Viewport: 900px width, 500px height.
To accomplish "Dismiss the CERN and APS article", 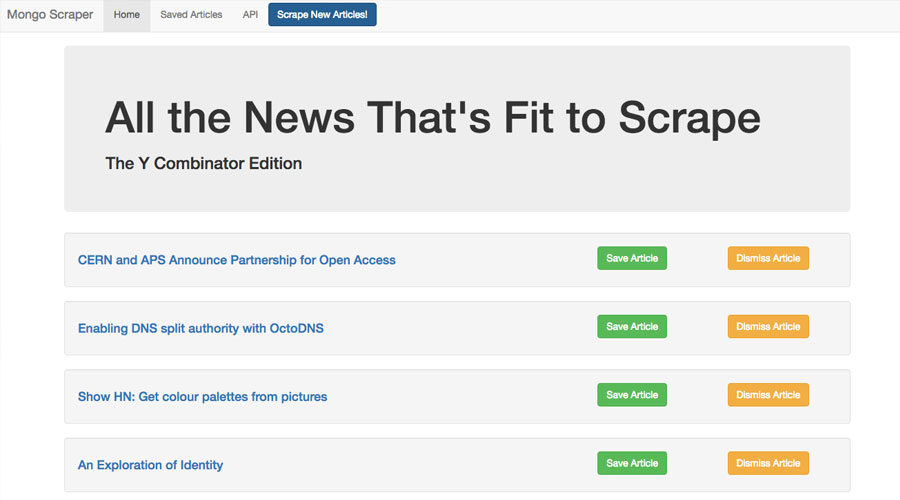I will pos(768,258).
